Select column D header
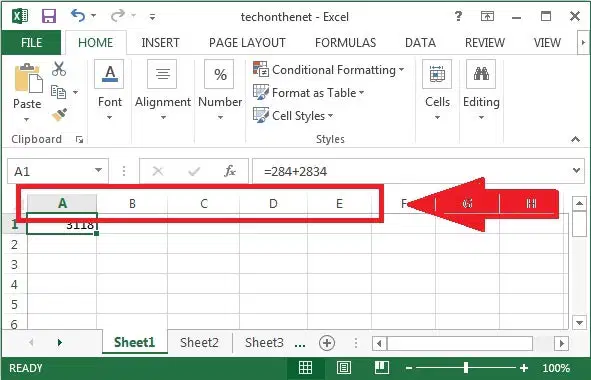This screenshot has height=380, width=591. coord(273,204)
